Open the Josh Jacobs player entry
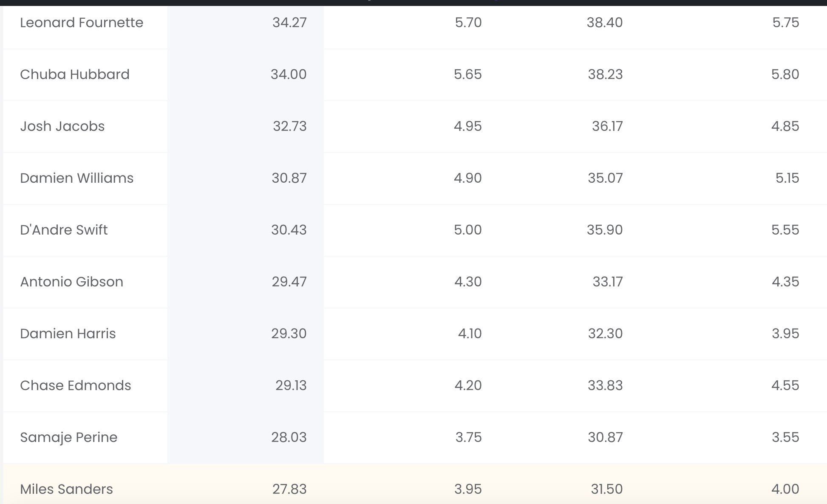 [62, 126]
